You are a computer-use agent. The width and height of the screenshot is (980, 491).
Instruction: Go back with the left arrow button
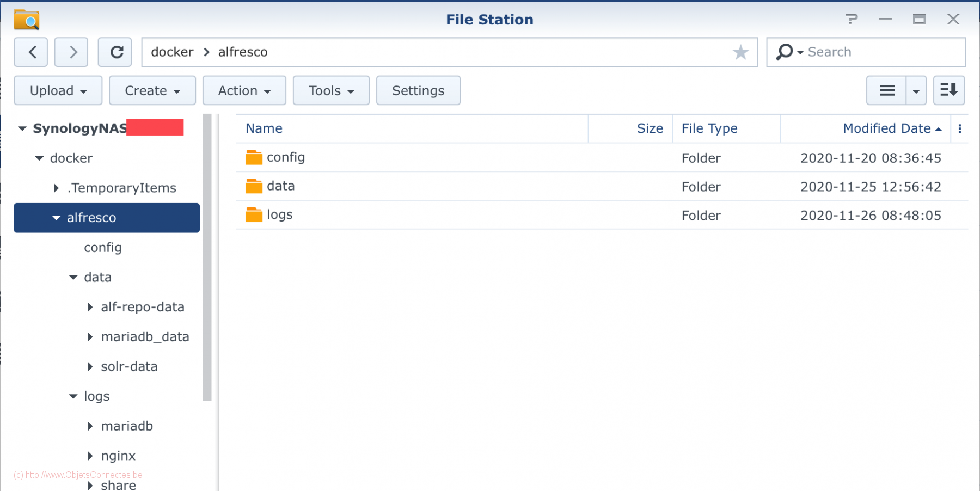pos(31,52)
